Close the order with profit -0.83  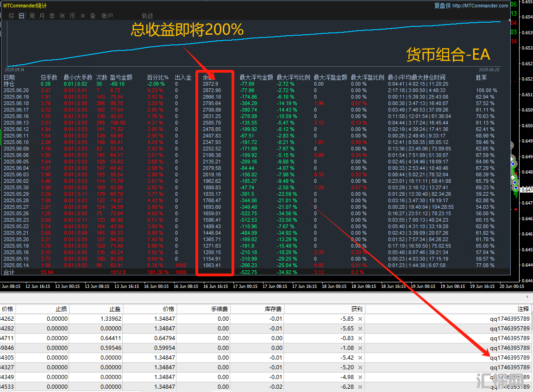point(360,338)
